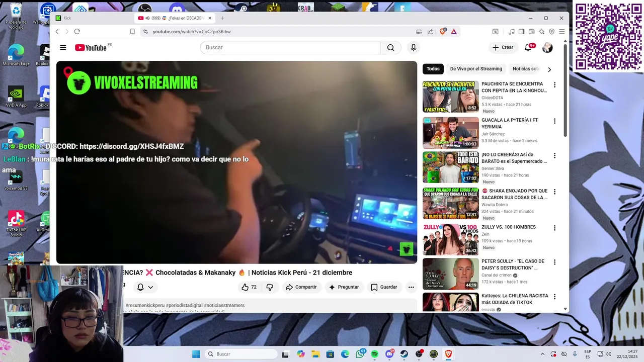This screenshot has height=362, width=644.
Task: Click the Compartir button
Action: click(x=301, y=287)
